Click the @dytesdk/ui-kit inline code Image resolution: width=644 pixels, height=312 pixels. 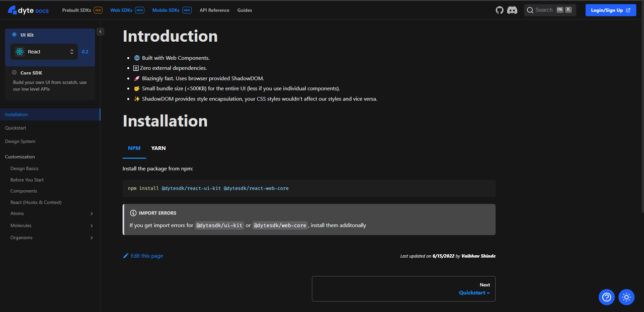[x=219, y=226]
